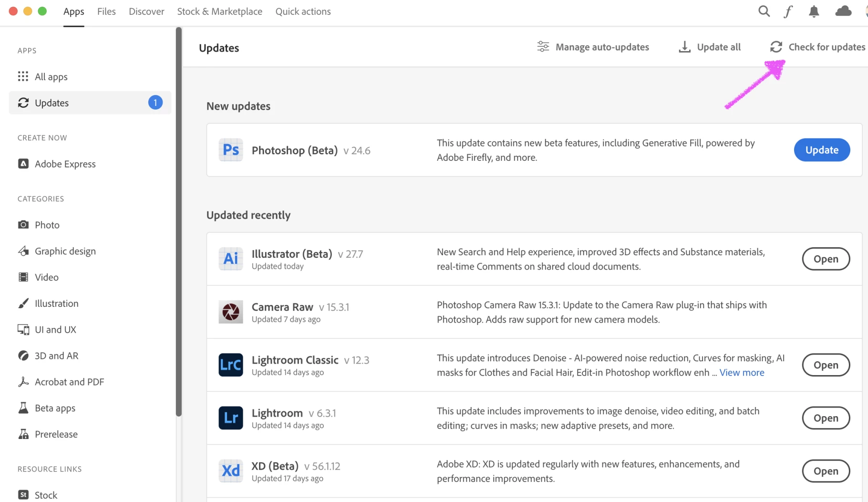
Task: Click the UI and UX devices icon
Action: click(x=23, y=330)
